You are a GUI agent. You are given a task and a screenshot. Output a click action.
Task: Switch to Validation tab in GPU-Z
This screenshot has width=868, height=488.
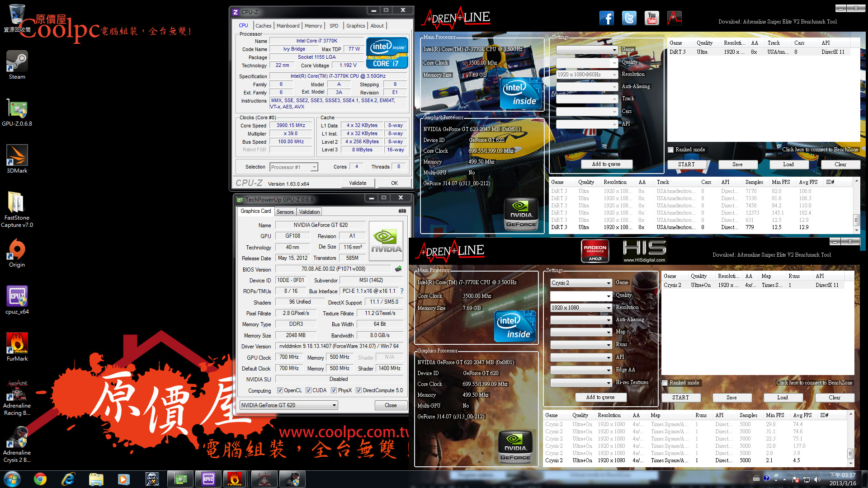pos(309,212)
